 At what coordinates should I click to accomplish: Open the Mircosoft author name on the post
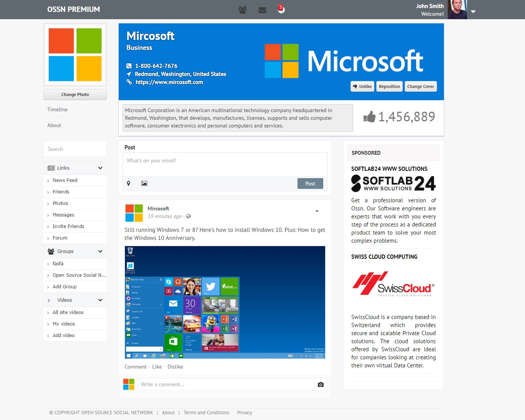tap(158, 208)
